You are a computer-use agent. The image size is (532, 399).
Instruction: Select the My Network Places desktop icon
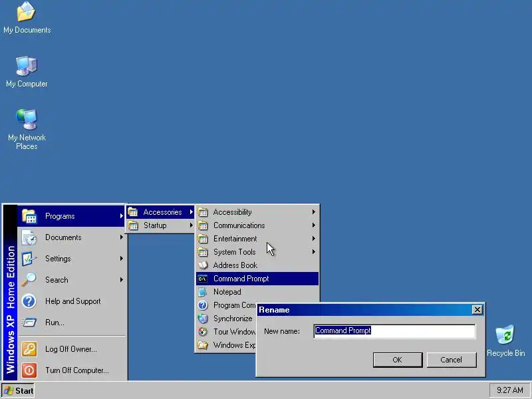tap(27, 129)
